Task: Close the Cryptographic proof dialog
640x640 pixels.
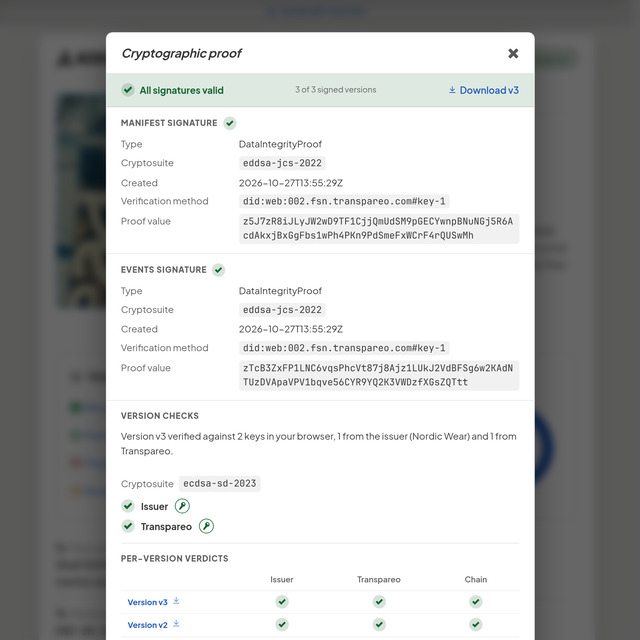Action: pyautogui.click(x=513, y=53)
